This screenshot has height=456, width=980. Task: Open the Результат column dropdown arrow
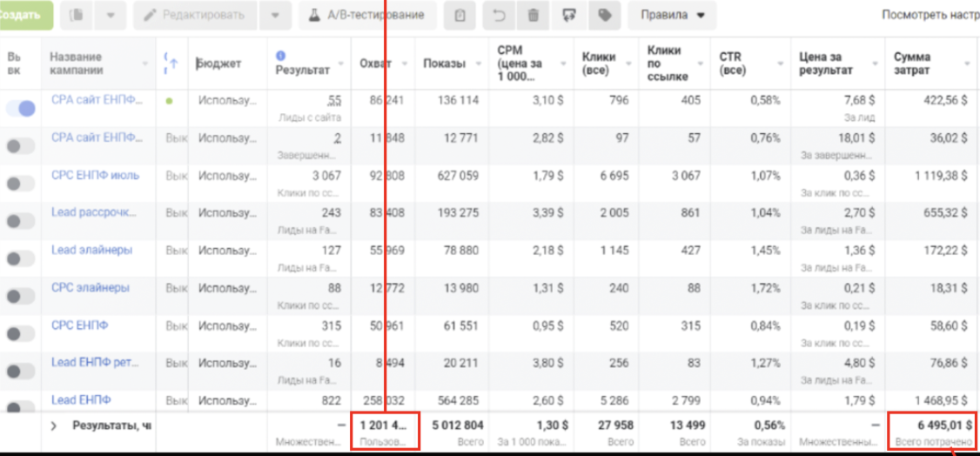341,64
